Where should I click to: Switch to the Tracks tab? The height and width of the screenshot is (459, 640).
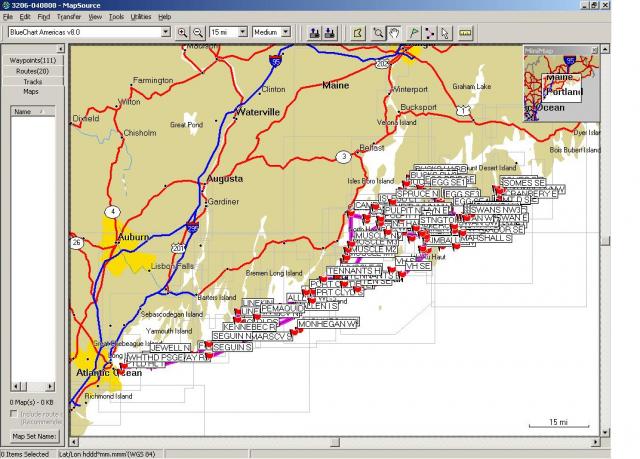pos(33,82)
